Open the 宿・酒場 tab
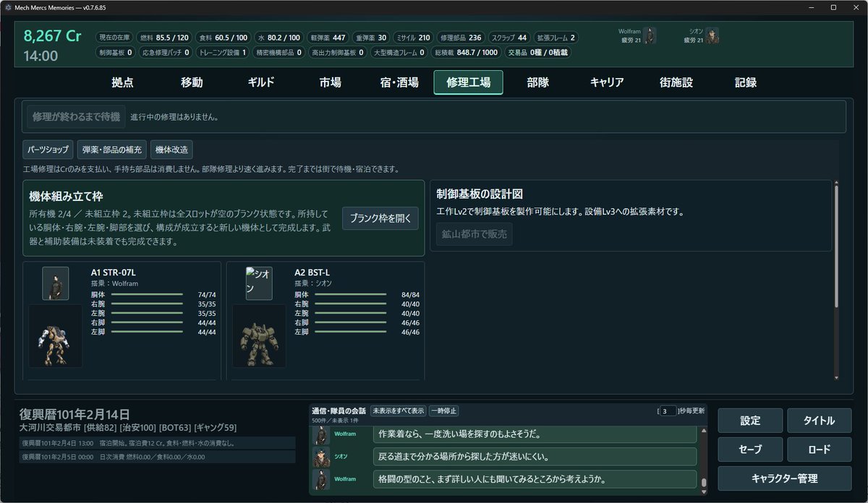Image resolution: width=868 pixels, height=503 pixels. click(x=399, y=82)
